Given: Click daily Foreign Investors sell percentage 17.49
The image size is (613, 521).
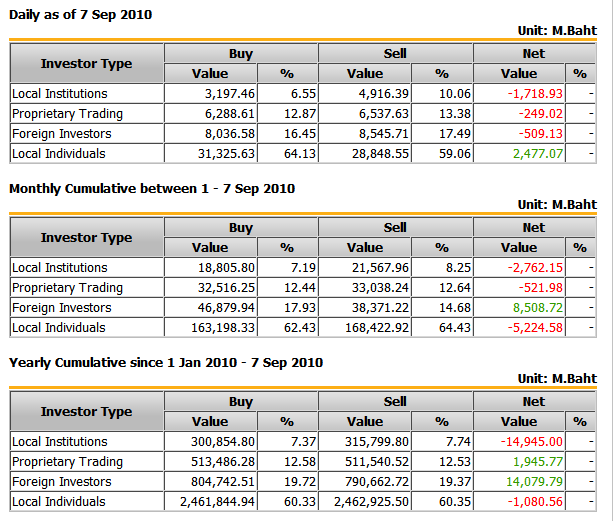Looking at the screenshot, I should (440, 133).
